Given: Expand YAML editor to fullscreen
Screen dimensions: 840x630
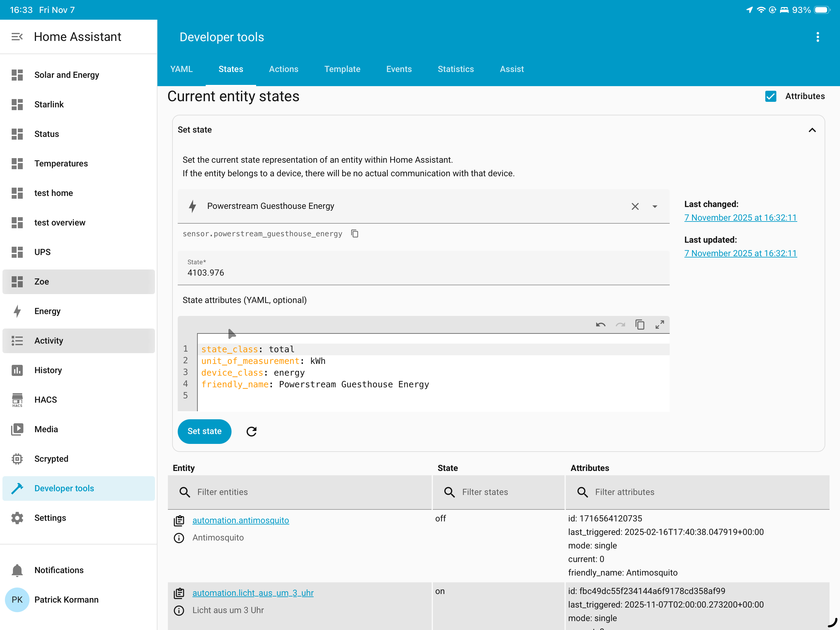Looking at the screenshot, I should pos(660,325).
